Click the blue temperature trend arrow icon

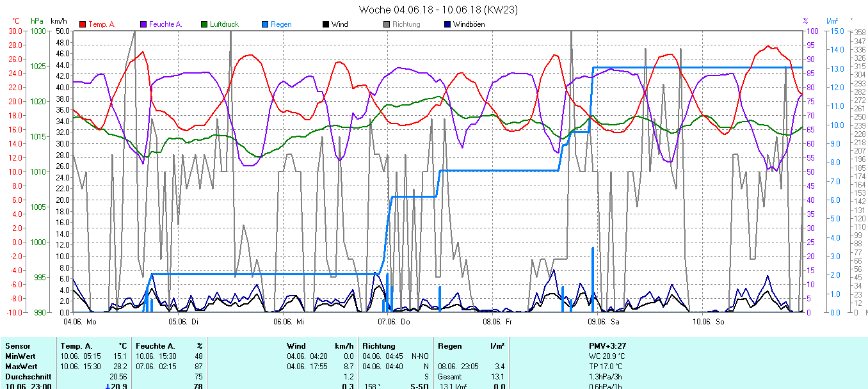click(x=108, y=386)
